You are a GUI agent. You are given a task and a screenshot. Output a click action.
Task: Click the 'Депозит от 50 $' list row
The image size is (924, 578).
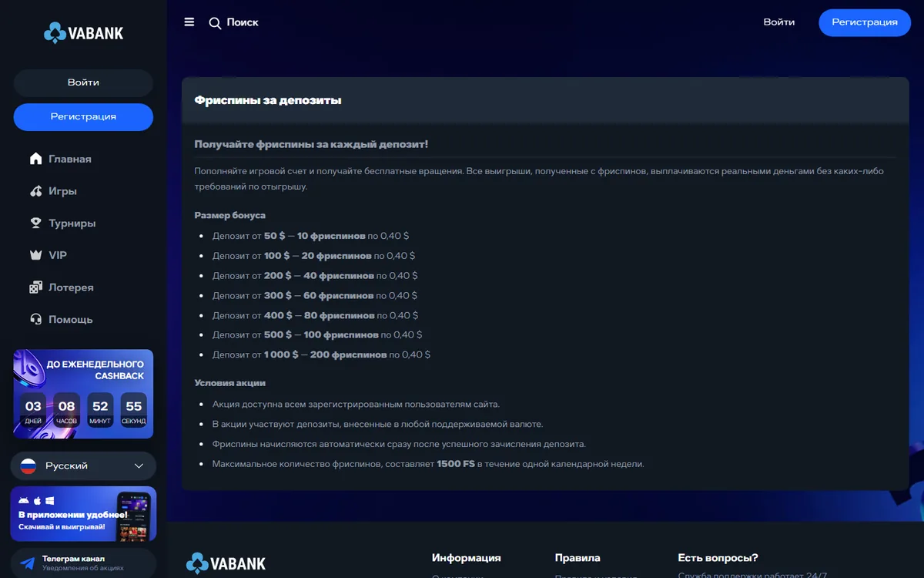[310, 236]
